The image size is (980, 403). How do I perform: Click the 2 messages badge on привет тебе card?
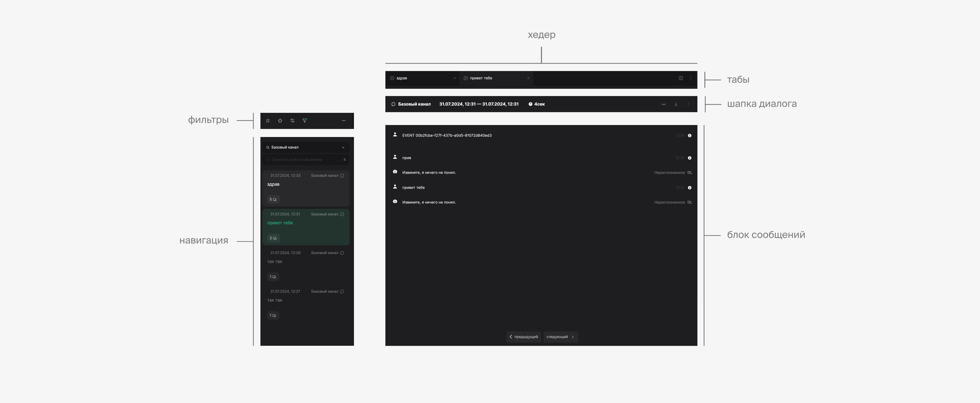pos(273,238)
